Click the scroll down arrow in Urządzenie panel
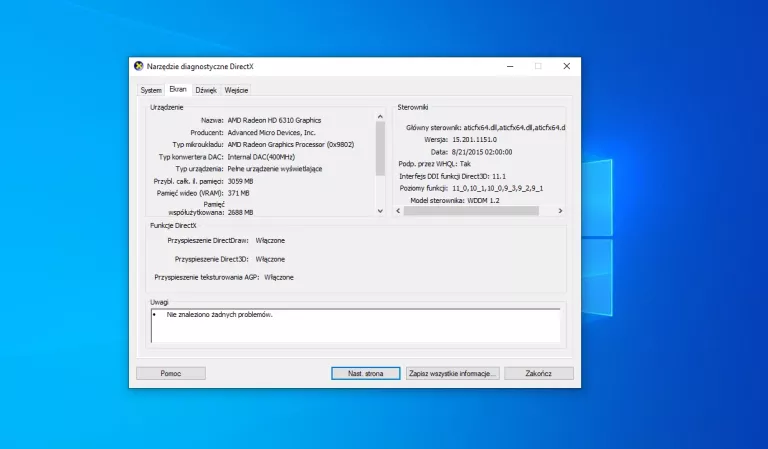This screenshot has height=449, width=768. point(380,211)
